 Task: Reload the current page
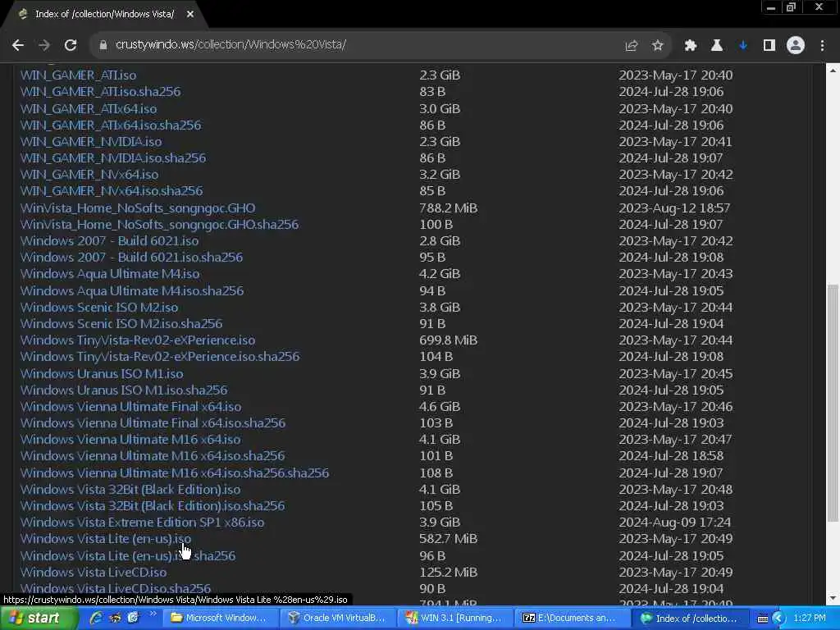(71, 46)
